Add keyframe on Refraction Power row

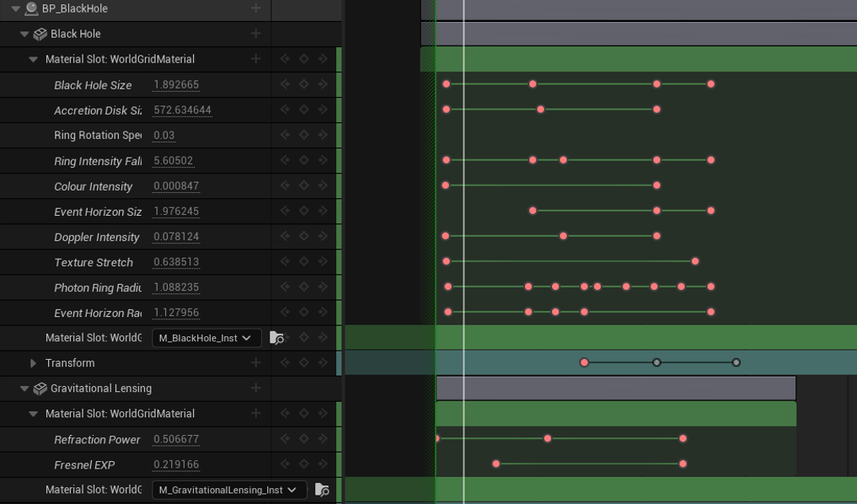(303, 439)
